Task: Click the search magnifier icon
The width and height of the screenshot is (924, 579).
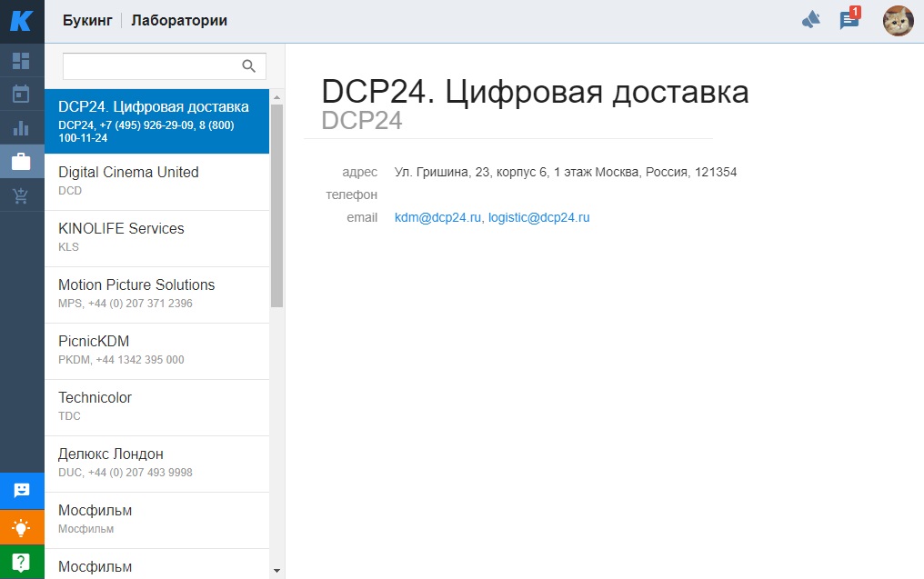Action: [249, 66]
